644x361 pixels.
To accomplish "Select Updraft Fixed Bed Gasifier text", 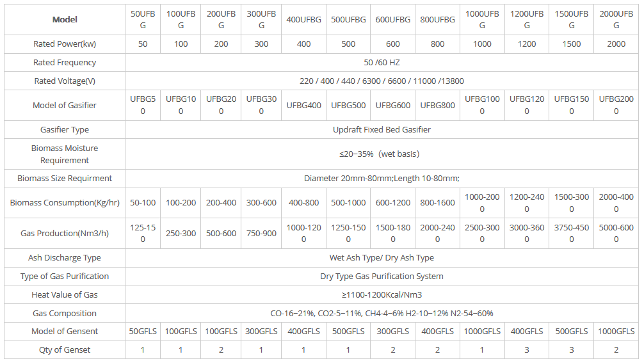I will pyautogui.click(x=382, y=130).
